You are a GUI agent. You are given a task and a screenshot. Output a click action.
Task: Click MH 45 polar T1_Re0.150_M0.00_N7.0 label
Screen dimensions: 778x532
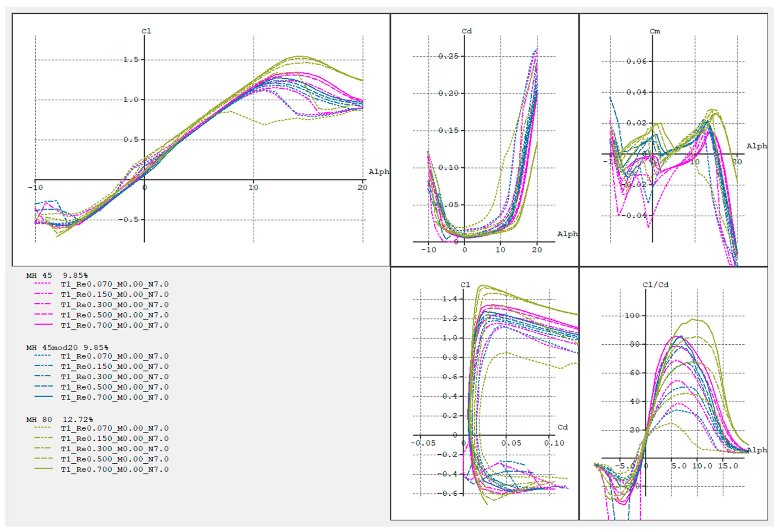point(115,294)
